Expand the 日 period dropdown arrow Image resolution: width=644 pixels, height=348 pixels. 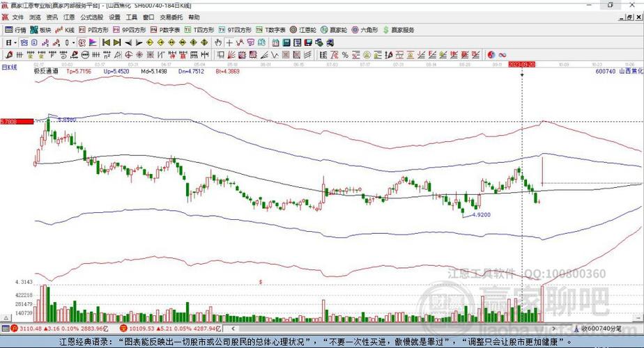(15, 42)
